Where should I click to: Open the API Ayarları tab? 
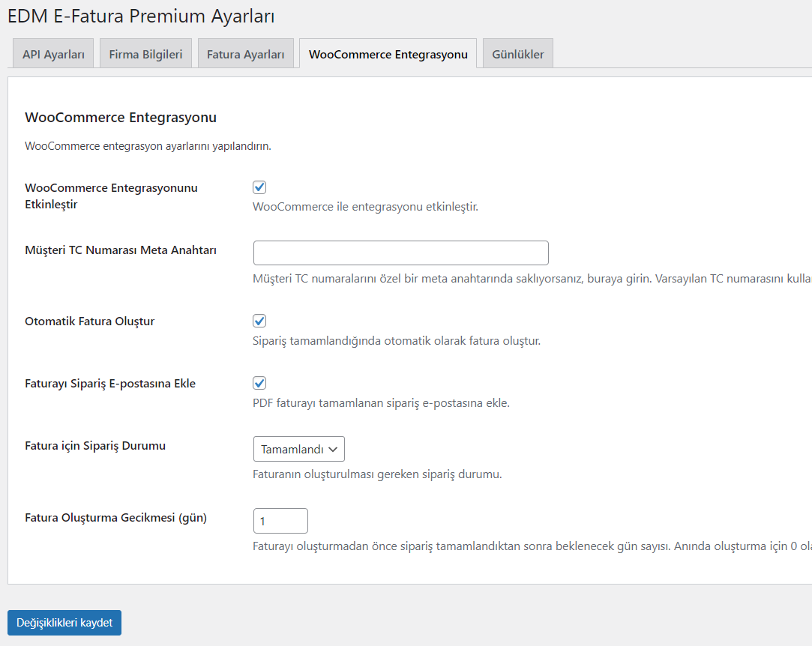(53, 54)
